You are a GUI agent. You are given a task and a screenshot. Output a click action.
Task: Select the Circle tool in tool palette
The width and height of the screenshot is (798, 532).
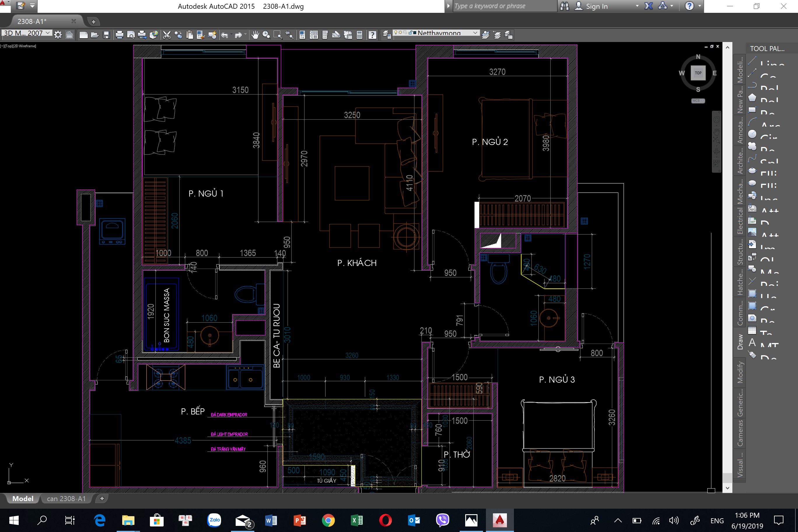(752, 134)
